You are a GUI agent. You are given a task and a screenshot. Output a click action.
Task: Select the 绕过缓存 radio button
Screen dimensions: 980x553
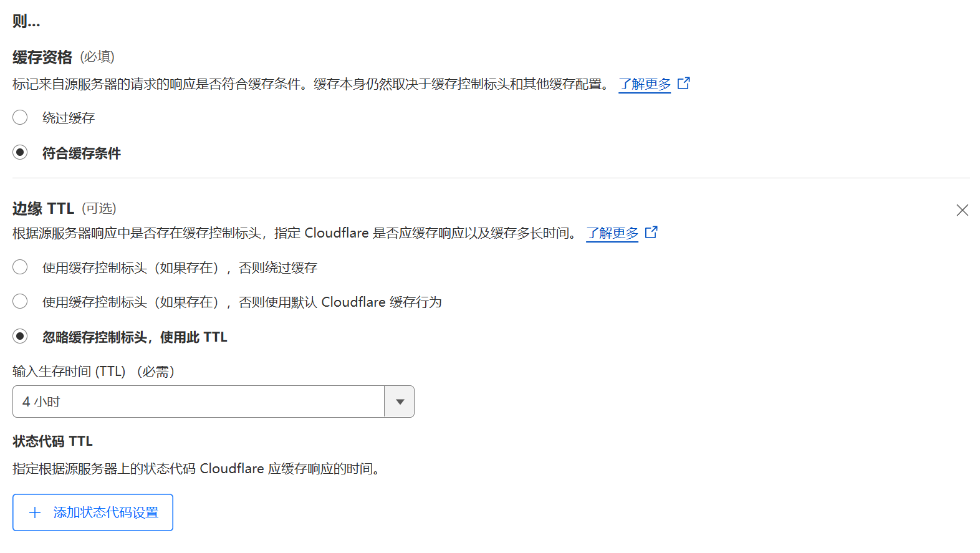20,117
